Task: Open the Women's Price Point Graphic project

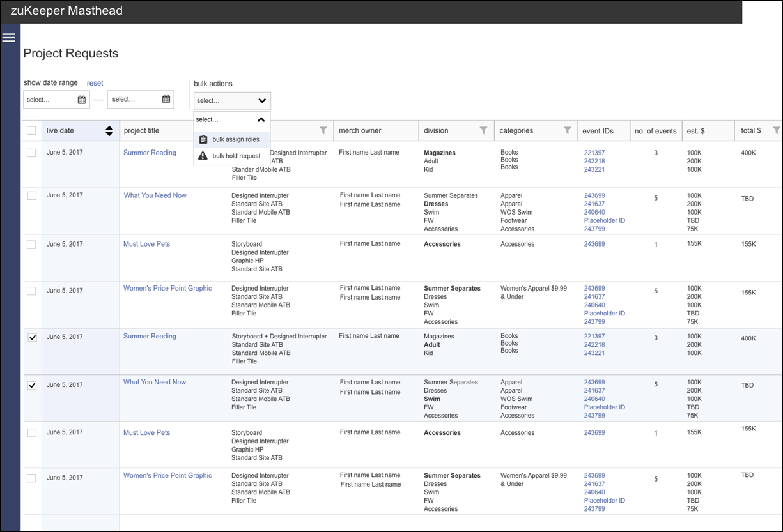Action: pos(167,288)
